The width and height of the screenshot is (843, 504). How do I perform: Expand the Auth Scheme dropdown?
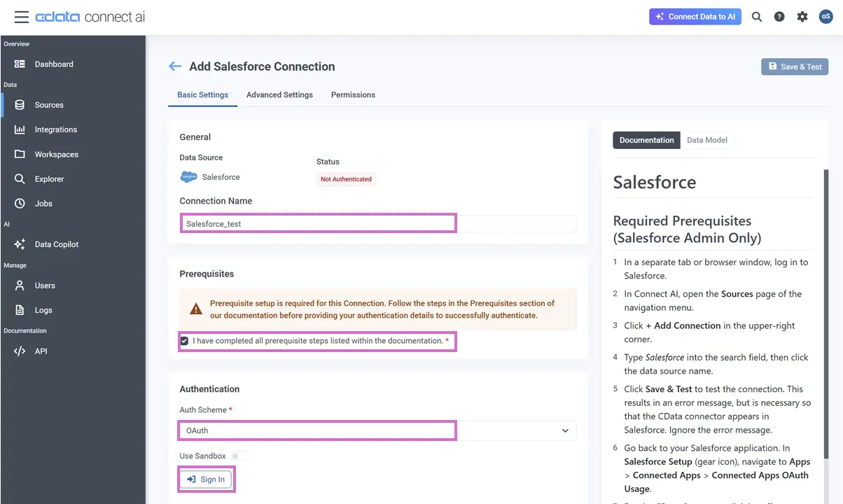click(x=565, y=430)
